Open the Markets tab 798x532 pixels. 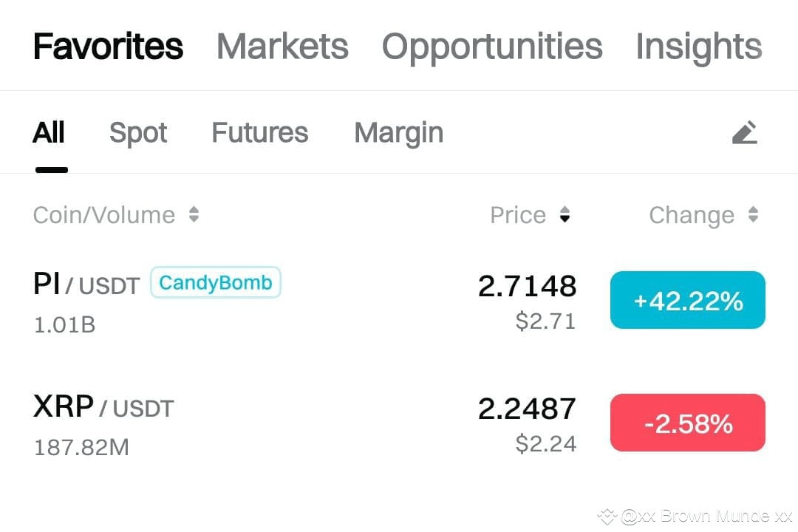[x=282, y=47]
